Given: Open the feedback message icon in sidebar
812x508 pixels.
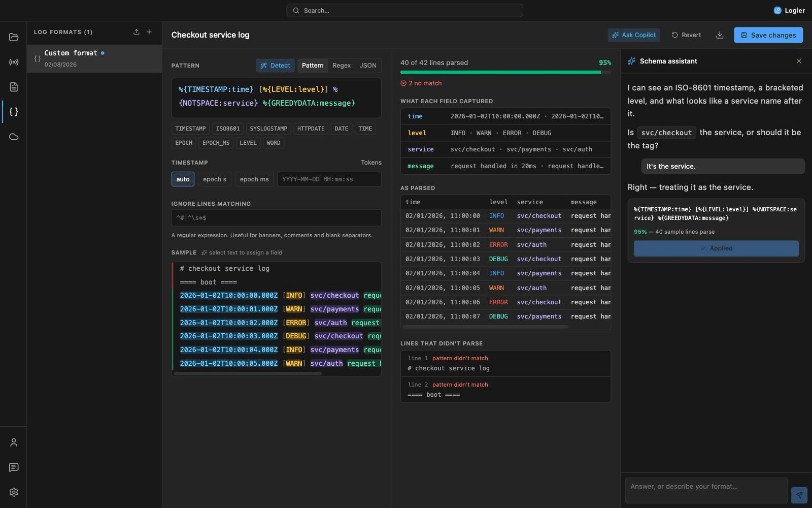Looking at the screenshot, I should pyautogui.click(x=14, y=467).
